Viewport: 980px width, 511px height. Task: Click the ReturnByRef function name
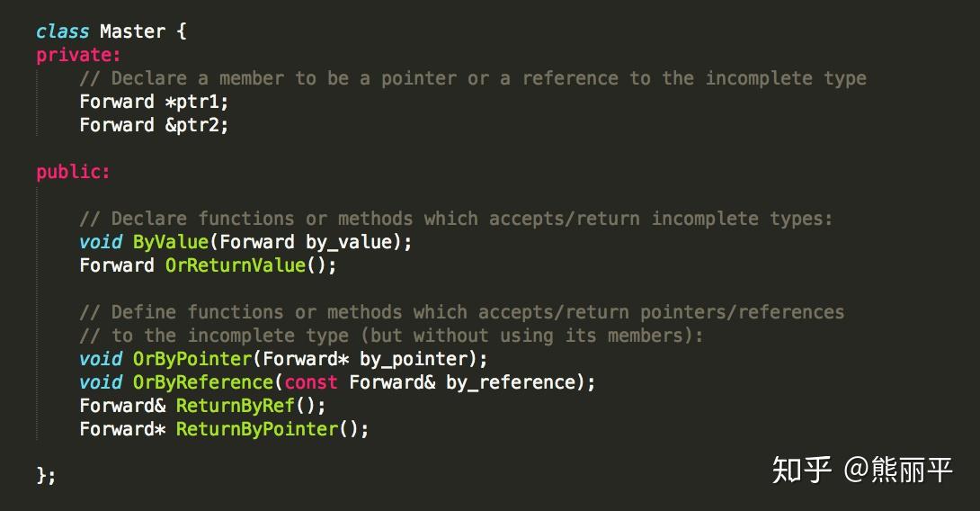[235, 406]
